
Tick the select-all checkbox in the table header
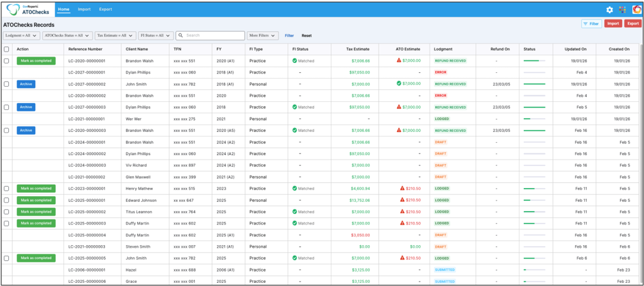[6, 49]
